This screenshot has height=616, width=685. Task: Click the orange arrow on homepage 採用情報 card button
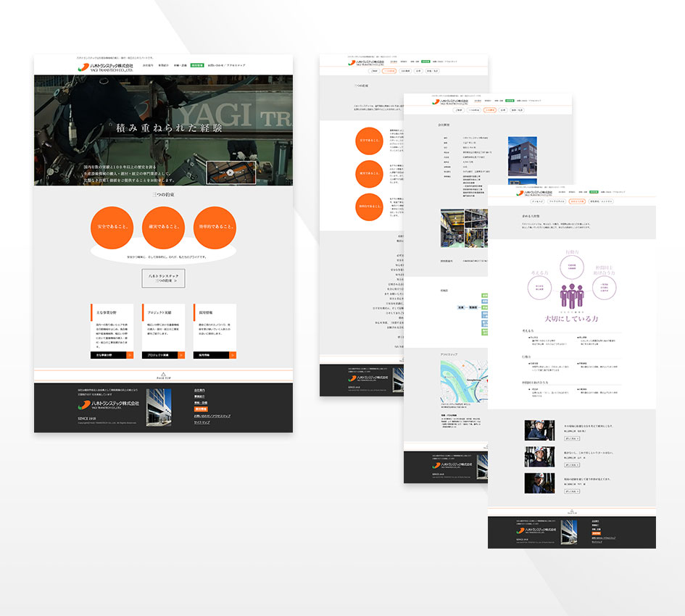click(x=233, y=355)
